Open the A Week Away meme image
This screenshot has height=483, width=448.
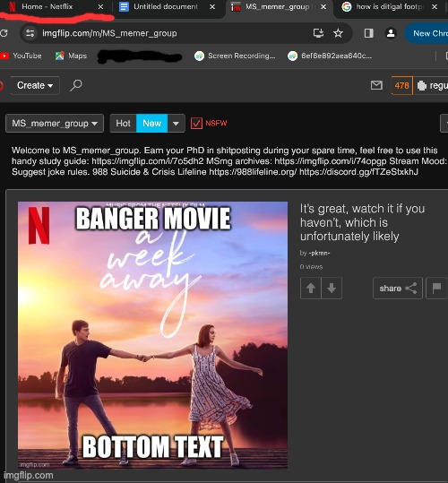[x=152, y=335]
